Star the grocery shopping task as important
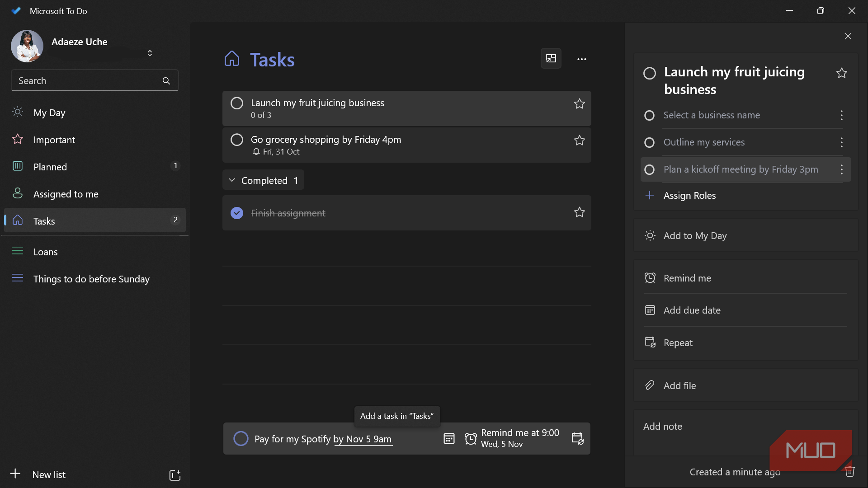The height and width of the screenshot is (488, 868). click(x=579, y=141)
